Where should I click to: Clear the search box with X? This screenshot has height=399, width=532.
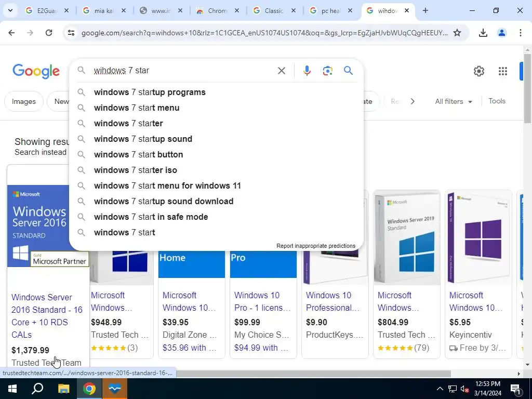[x=281, y=71]
